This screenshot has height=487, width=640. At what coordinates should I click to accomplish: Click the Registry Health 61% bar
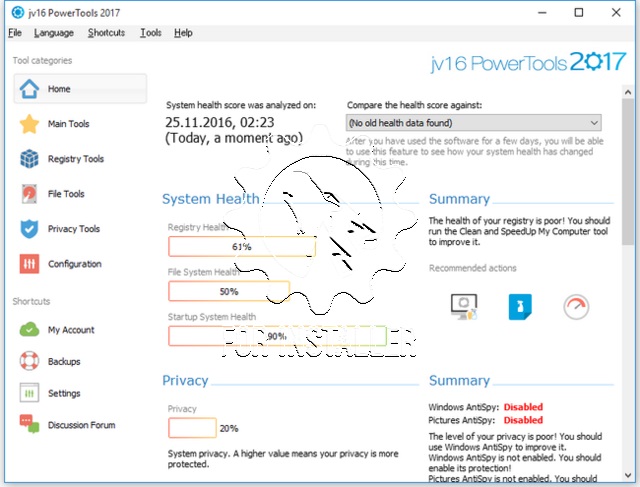tap(242, 247)
